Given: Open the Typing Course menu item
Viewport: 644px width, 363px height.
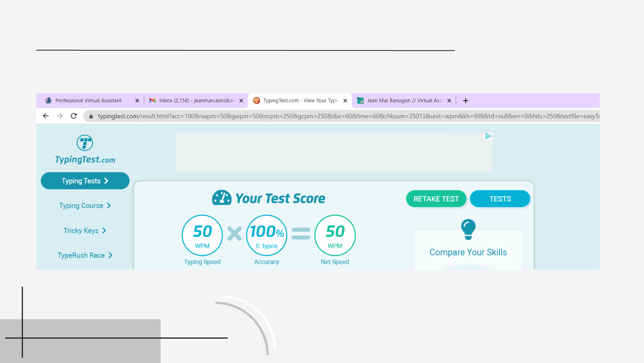Looking at the screenshot, I should click(x=85, y=205).
